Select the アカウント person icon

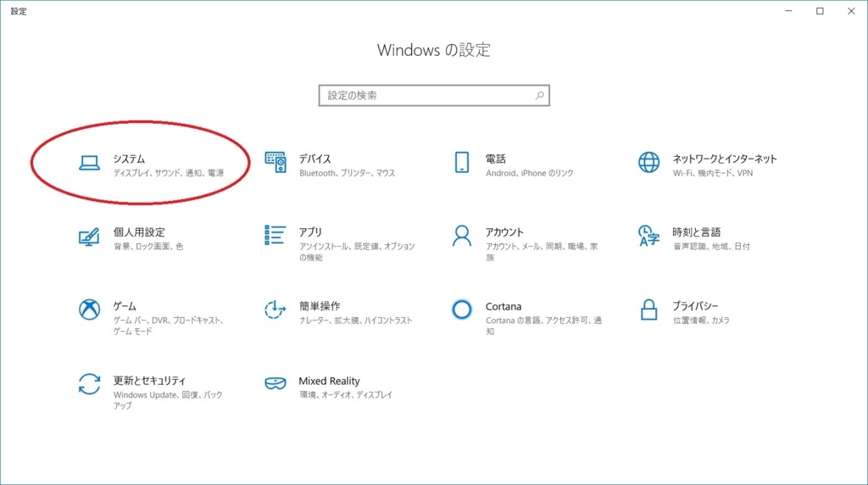(x=462, y=236)
